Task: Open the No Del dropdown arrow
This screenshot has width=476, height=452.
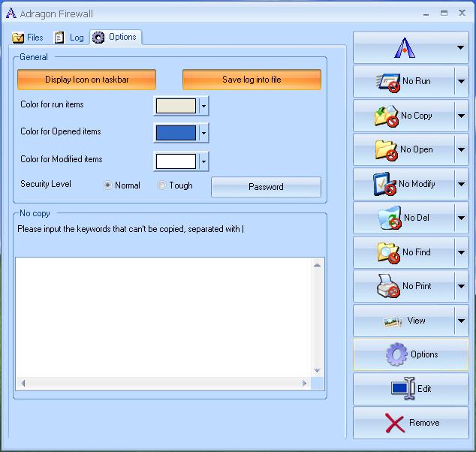Action: (x=461, y=218)
